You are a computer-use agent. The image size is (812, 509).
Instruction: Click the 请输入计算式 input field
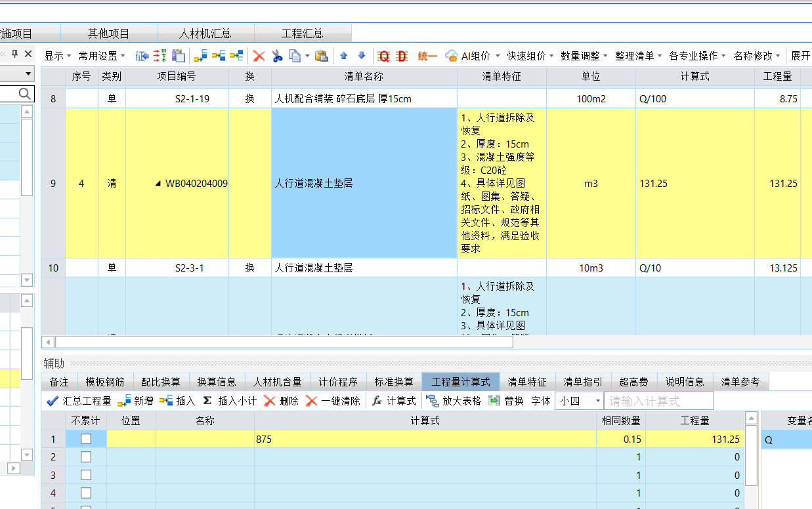(659, 401)
